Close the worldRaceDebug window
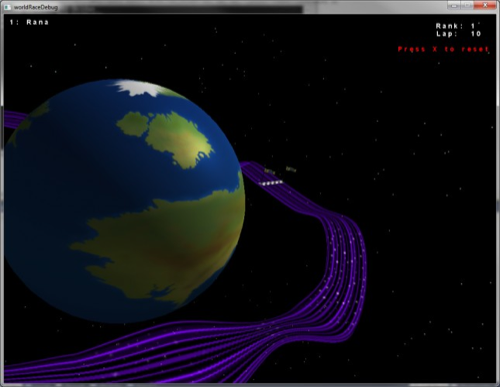 coord(485,5)
